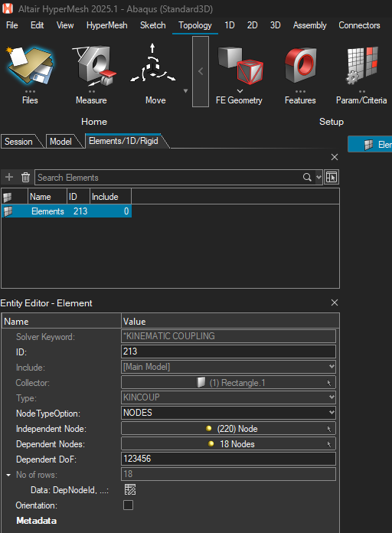
Task: Open the Edit menu
Action: (37, 25)
